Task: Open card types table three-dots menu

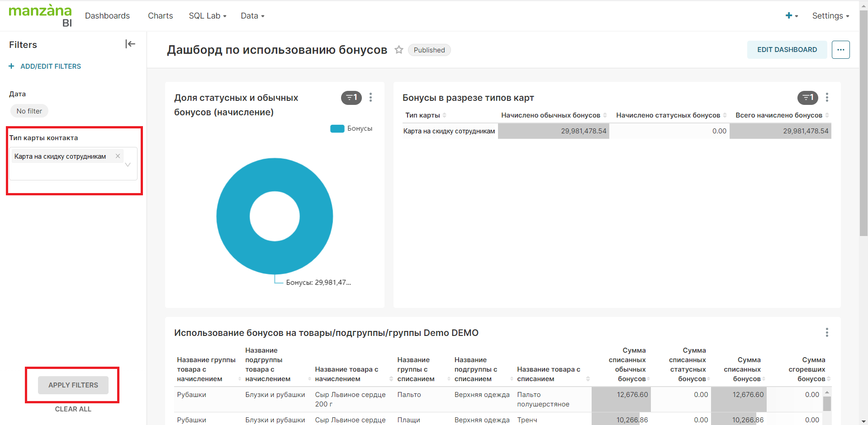Action: [827, 98]
